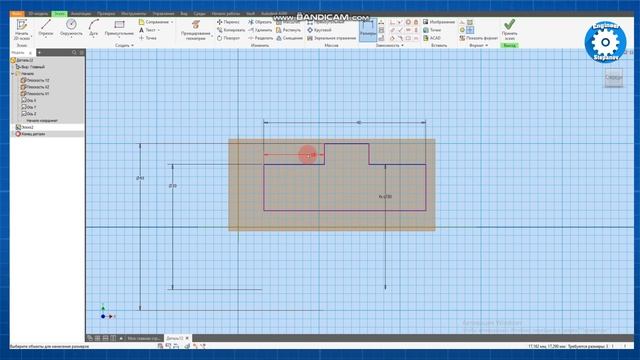Select the Растянуть stretch tool
Screen dimensions: 640x360
[288, 30]
